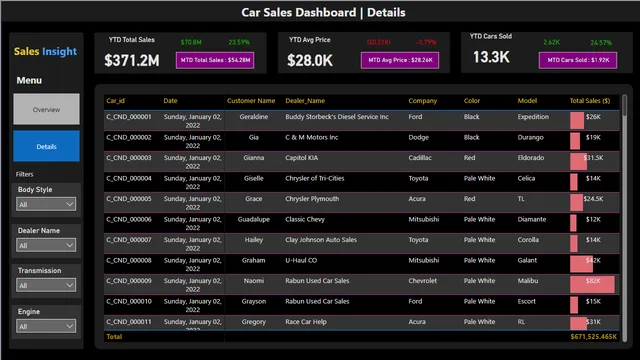Select the C_CND_000011 cell
The height and width of the screenshot is (360, 640).
coord(129,322)
